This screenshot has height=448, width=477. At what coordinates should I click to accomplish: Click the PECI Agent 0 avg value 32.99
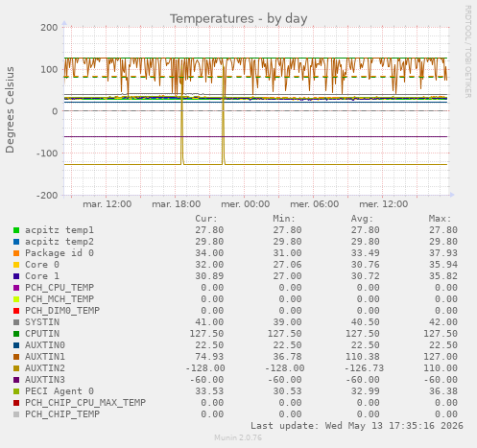[x=366, y=391]
